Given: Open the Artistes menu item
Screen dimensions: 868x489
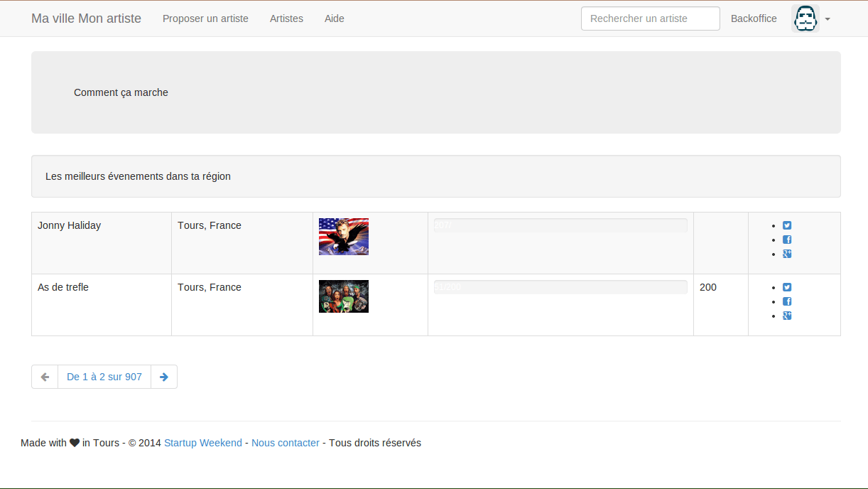Looking at the screenshot, I should coord(286,18).
